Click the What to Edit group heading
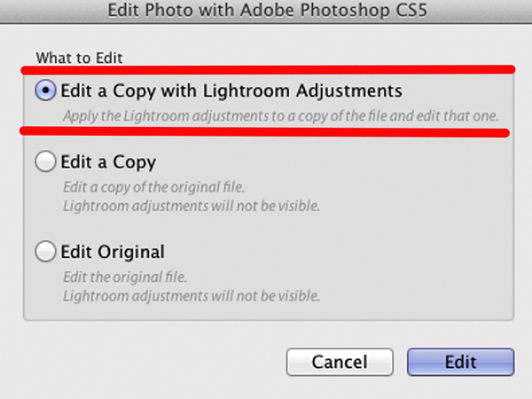Image resolution: width=532 pixels, height=399 pixels. point(79,58)
